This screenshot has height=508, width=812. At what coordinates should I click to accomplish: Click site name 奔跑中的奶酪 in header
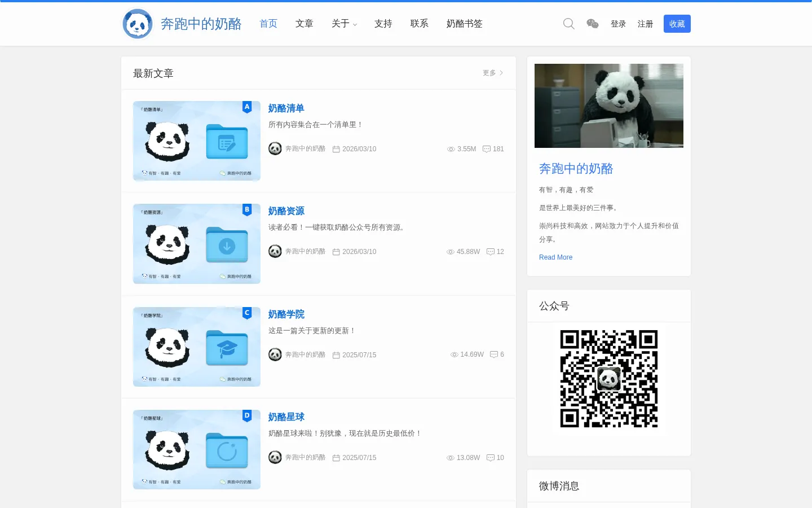201,24
